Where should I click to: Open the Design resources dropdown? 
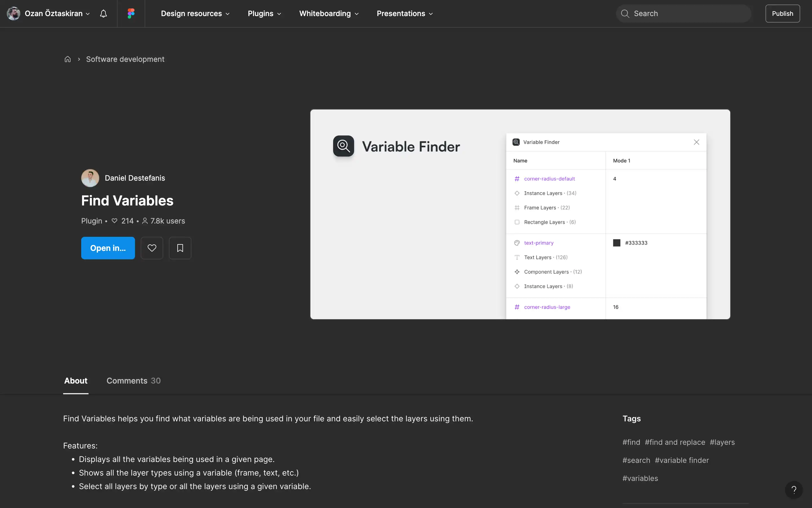pyautogui.click(x=195, y=14)
